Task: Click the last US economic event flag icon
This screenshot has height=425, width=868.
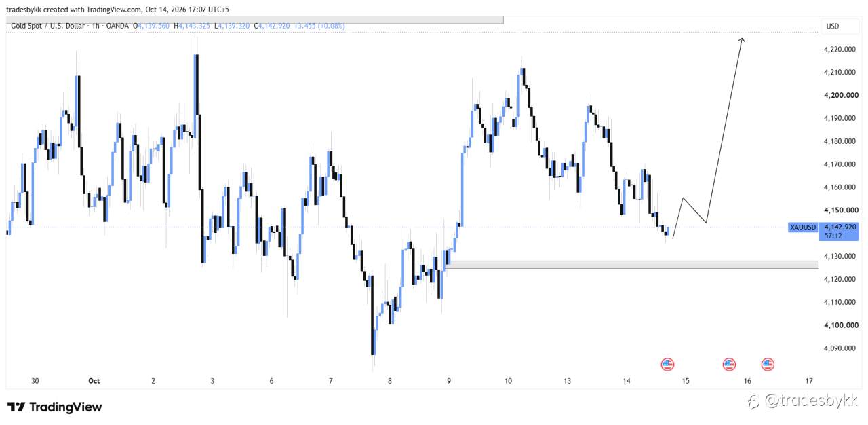Action: click(768, 365)
